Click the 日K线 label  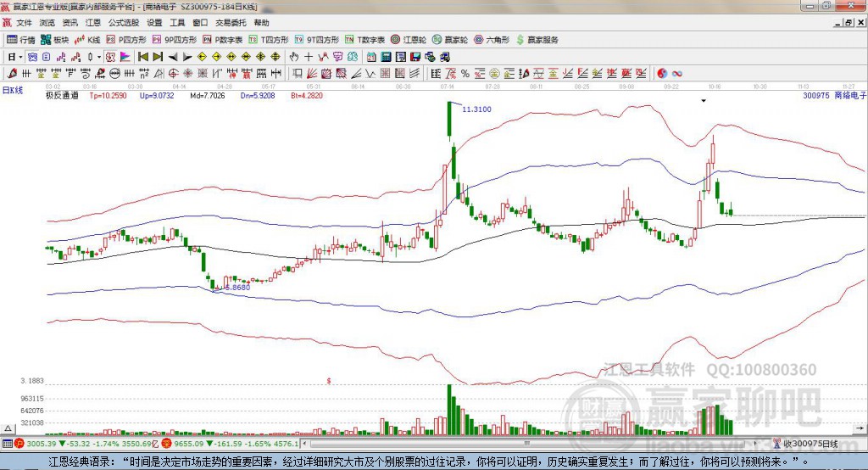click(13, 90)
